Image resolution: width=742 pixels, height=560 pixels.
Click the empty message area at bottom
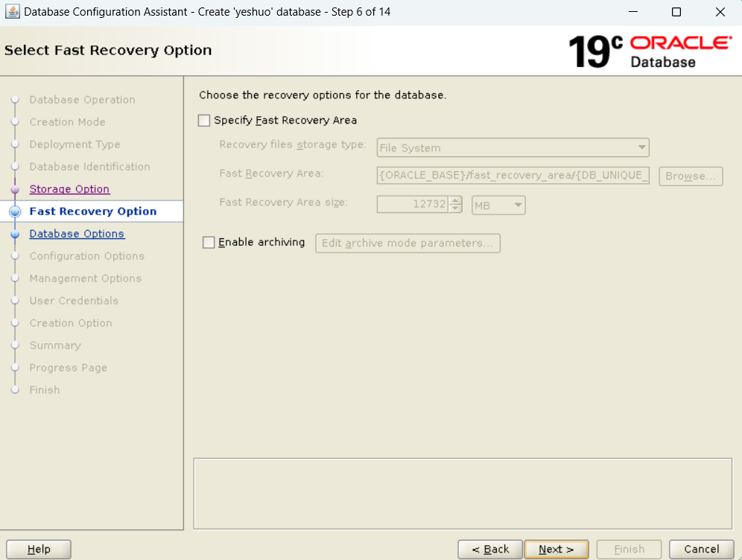coord(463,493)
